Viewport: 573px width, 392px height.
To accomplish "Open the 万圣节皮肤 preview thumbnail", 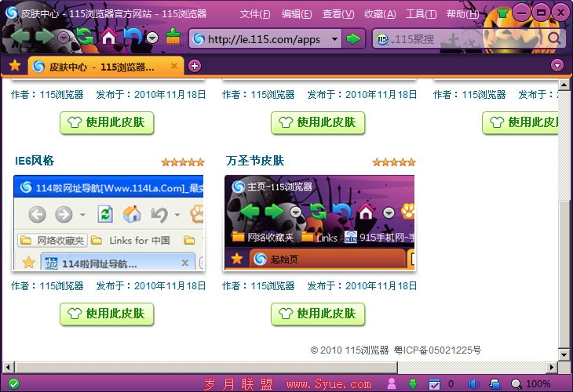I will [319, 223].
